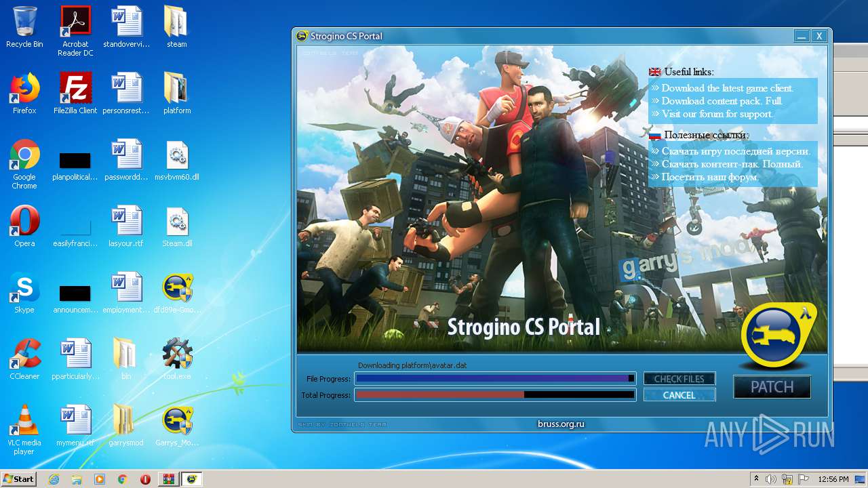Open Windows Explorer folder from taskbar
This screenshot has width=868, height=488.
pyautogui.click(x=77, y=479)
